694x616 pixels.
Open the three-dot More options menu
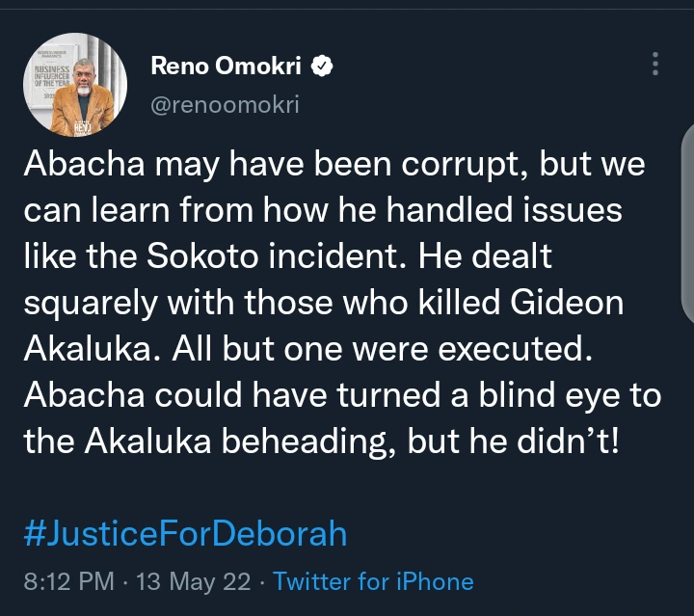click(655, 65)
